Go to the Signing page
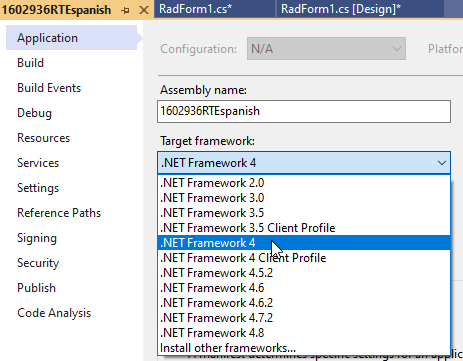 (x=37, y=238)
